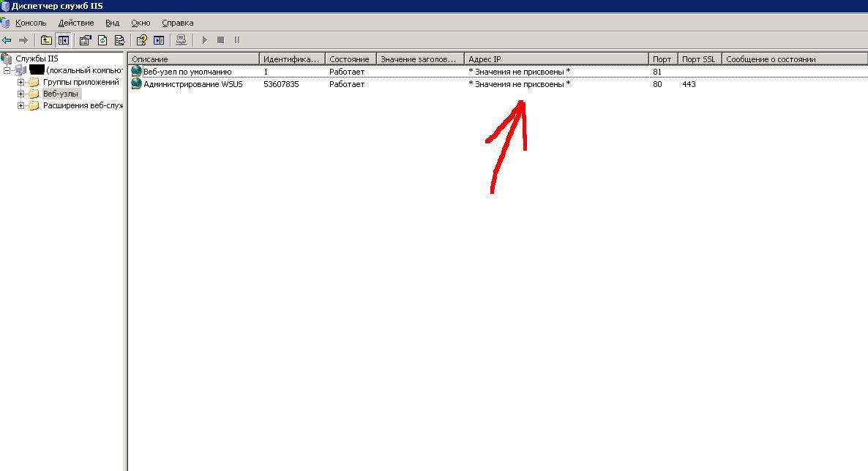
Task: Open the Окно menu
Action: [x=141, y=23]
